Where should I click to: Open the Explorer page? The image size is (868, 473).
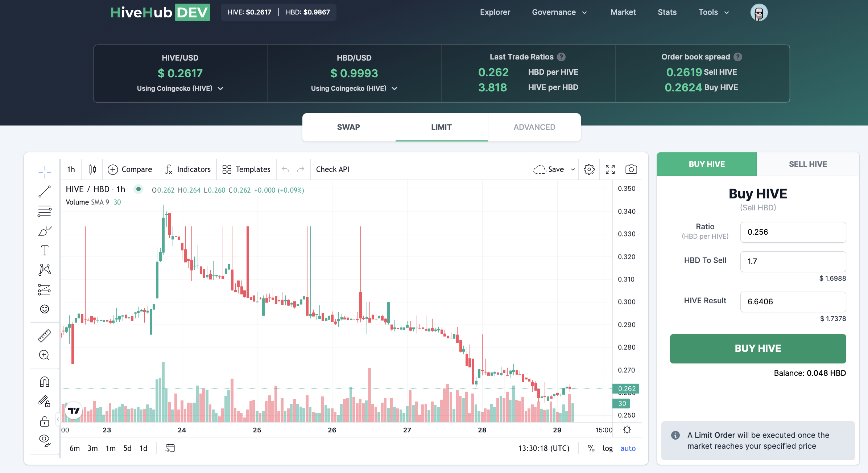click(495, 12)
